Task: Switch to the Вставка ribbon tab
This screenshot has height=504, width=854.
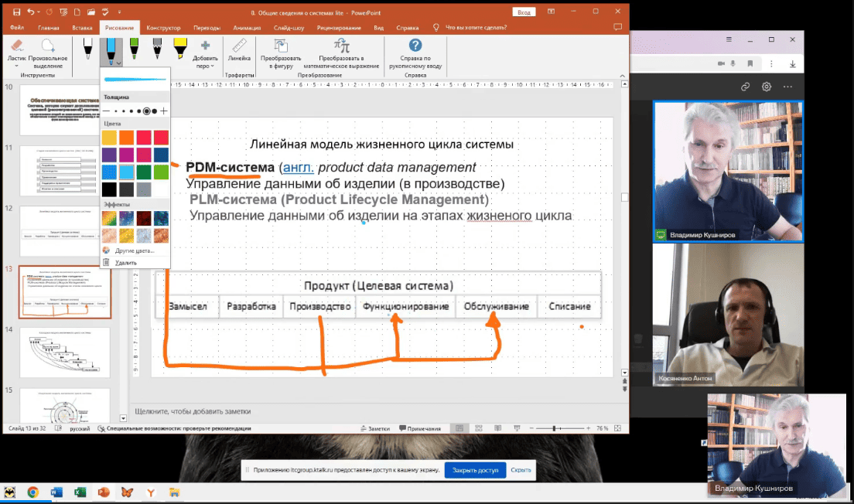Action: [82, 28]
